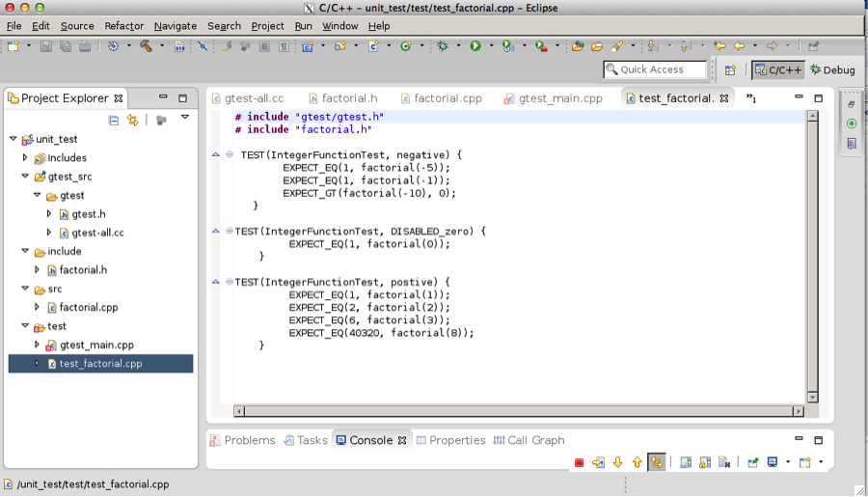Select gtest_main.cpp in Project Explorer
Screen dimensions: 868x497
pos(96,345)
